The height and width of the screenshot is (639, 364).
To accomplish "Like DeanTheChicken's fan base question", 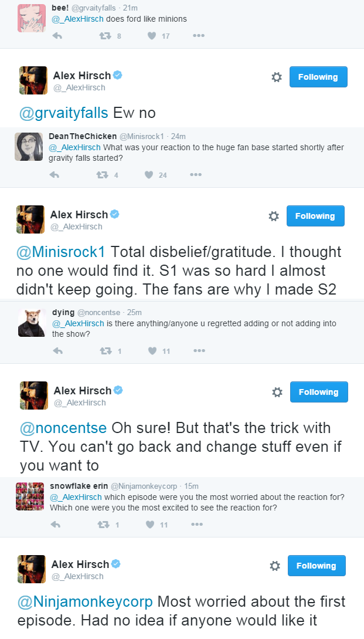I will [x=149, y=175].
